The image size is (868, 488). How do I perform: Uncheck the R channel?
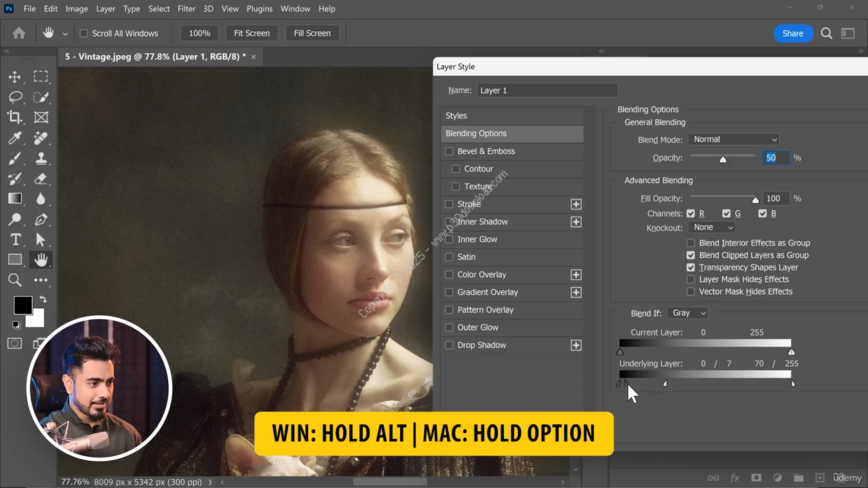pyautogui.click(x=691, y=213)
